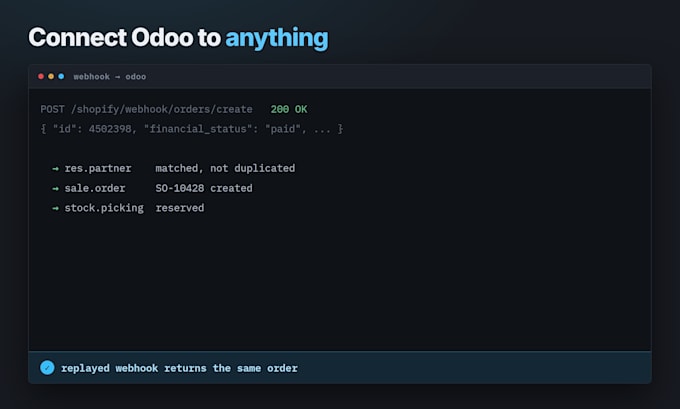
Task: Click the POST /shopify/webhook/orders/create line
Action: (146, 109)
